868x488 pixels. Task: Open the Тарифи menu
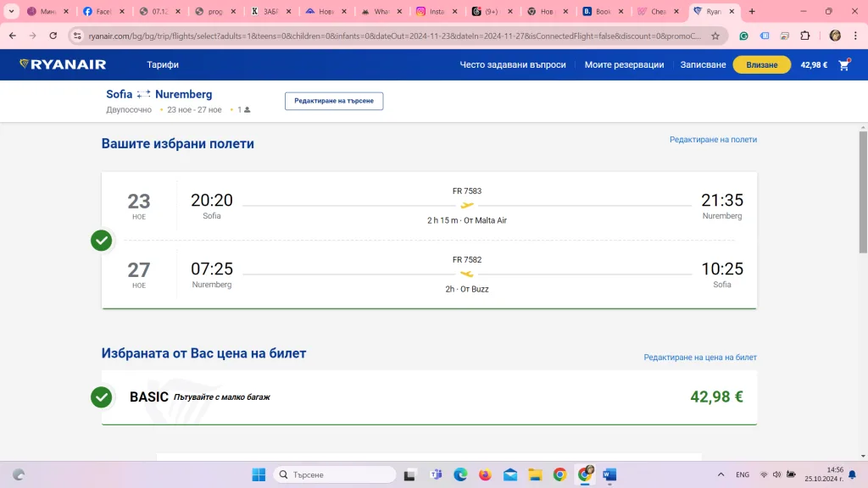point(163,64)
